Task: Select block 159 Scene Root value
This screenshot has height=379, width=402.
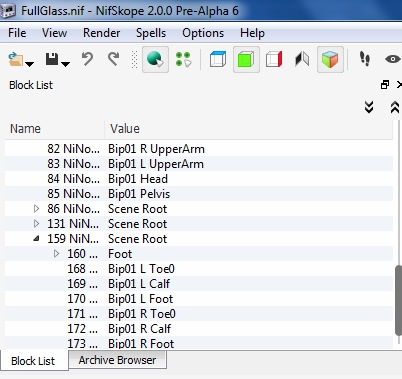Action: 137,239
